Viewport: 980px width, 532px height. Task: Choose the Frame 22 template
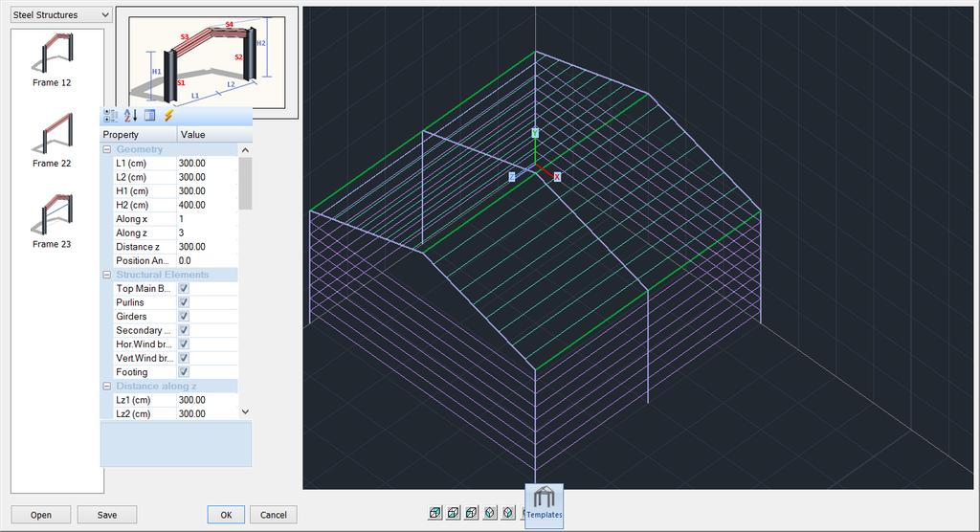[52, 141]
